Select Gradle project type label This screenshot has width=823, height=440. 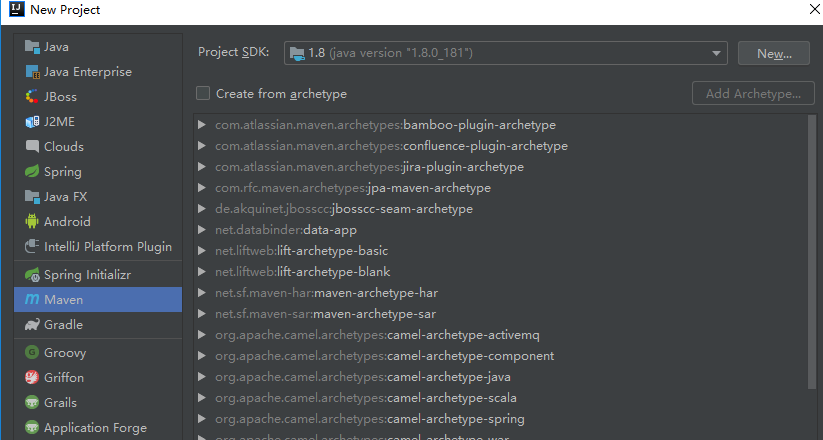coord(64,324)
